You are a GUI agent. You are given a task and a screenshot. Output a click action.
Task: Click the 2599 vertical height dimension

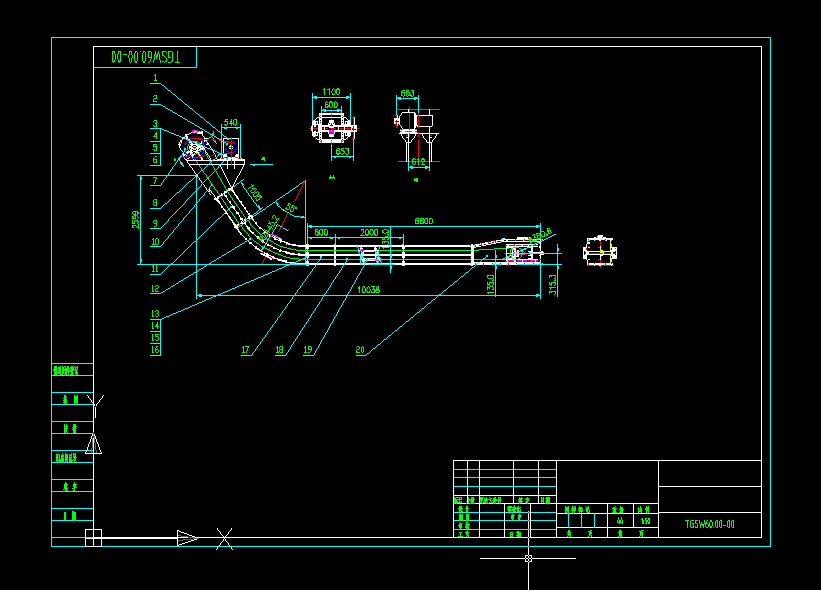pyautogui.click(x=136, y=219)
